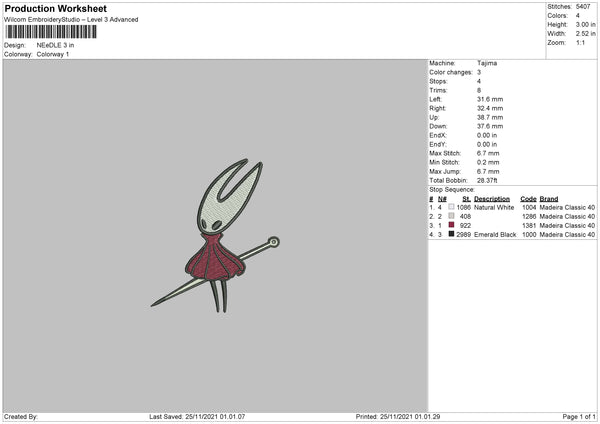Click the 'N#' column header
This screenshot has width=600, height=424.
pyautogui.click(x=442, y=199)
